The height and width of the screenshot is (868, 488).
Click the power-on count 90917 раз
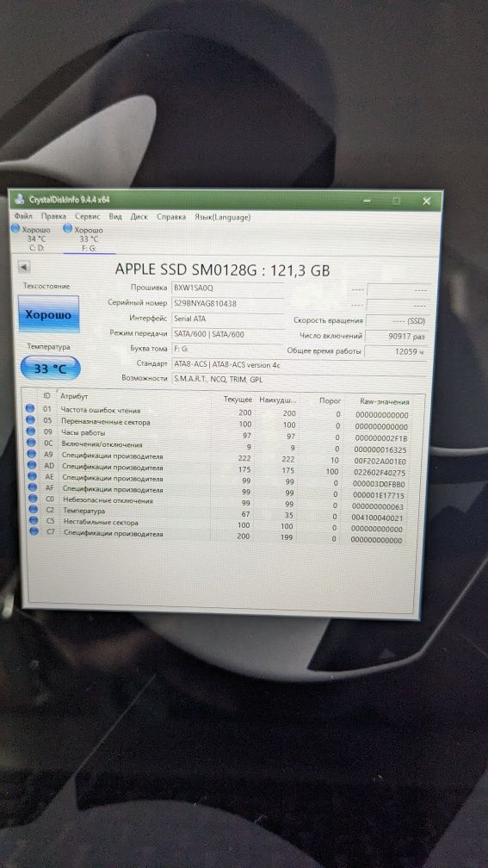[398, 336]
